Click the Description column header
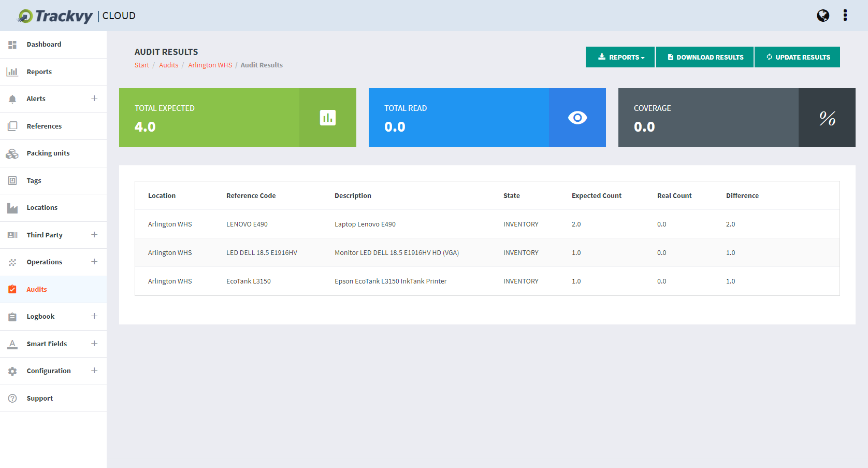The height and width of the screenshot is (468, 868). click(x=353, y=196)
